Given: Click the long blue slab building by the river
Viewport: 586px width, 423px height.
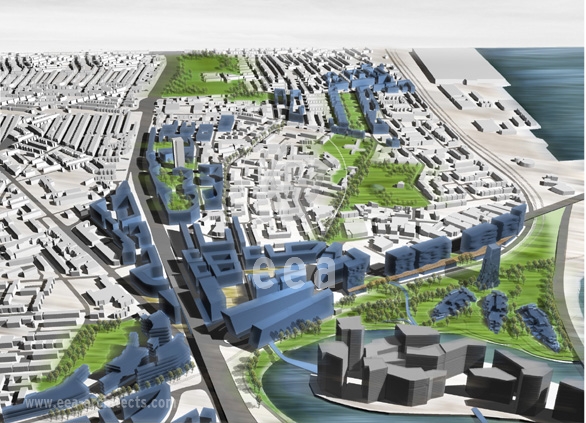Looking at the screenshot, I should pos(278,315).
